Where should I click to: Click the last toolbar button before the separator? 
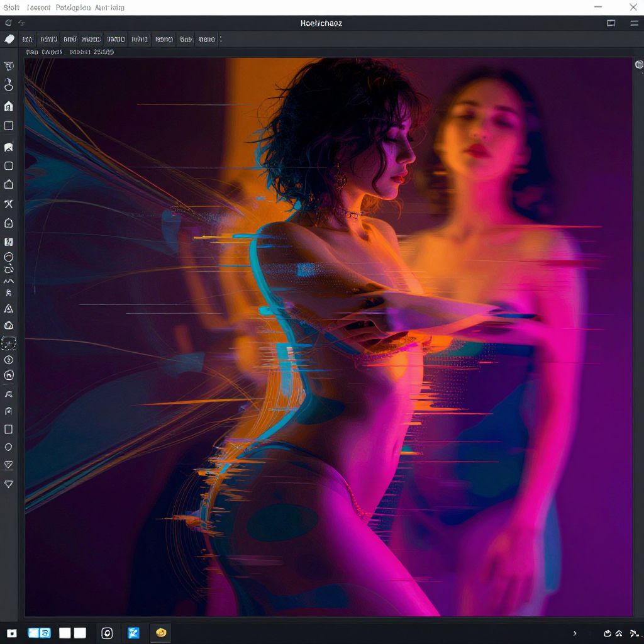(x=207, y=39)
